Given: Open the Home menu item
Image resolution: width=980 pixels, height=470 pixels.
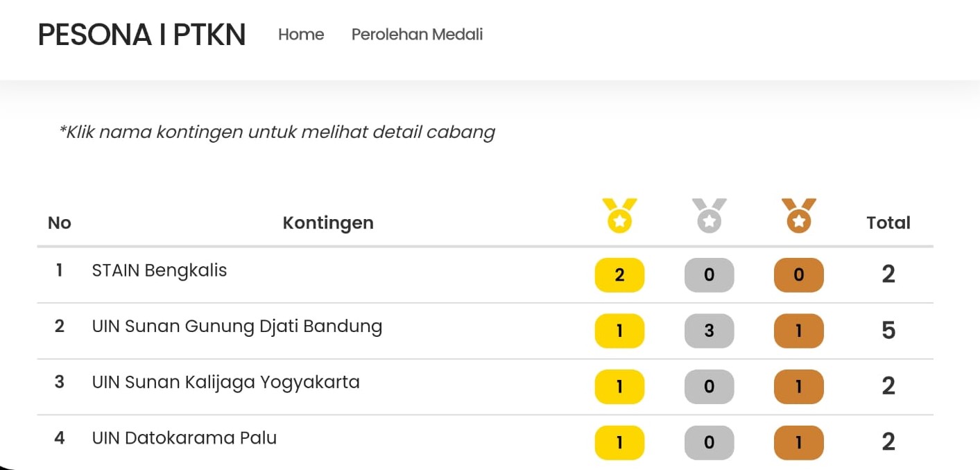Looking at the screenshot, I should coord(301,35).
